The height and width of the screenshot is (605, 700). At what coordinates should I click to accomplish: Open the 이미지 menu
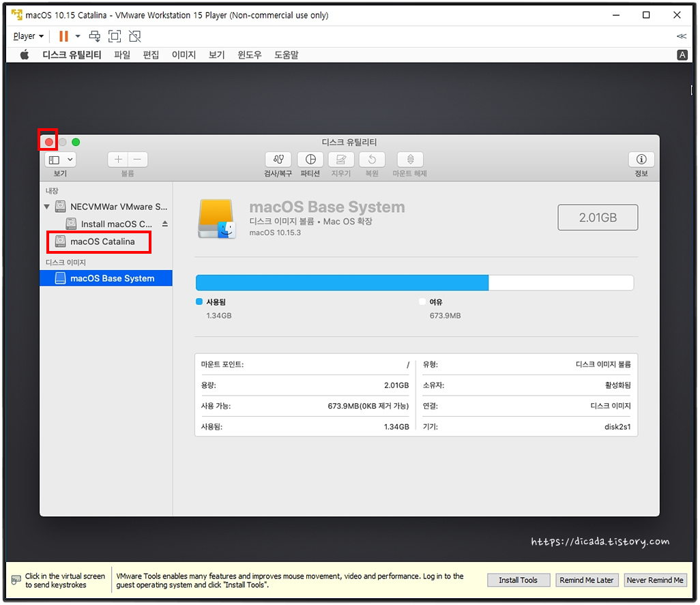[x=184, y=55]
